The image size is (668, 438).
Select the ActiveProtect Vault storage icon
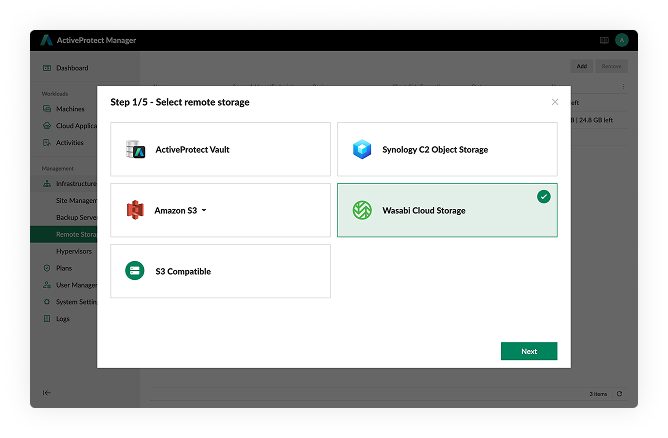coord(136,150)
